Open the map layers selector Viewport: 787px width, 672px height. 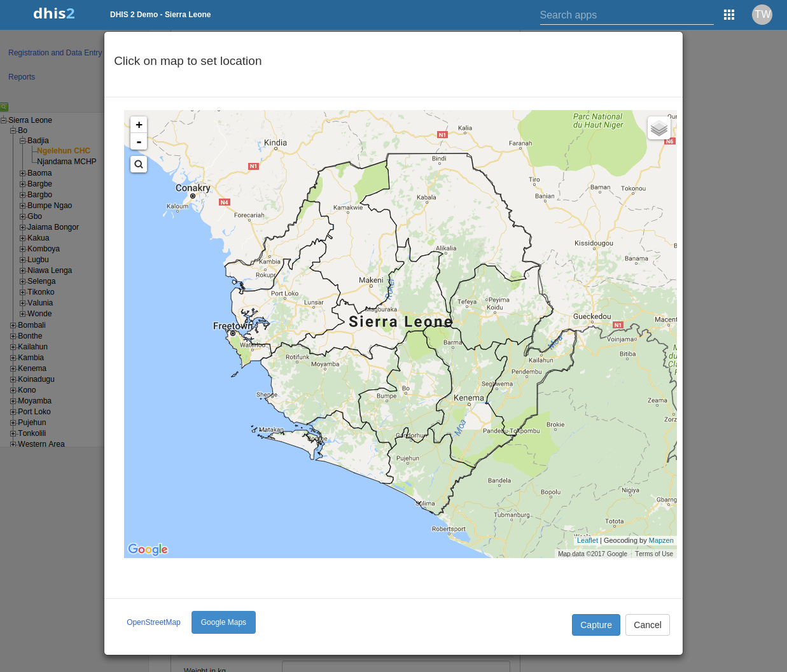pos(658,128)
